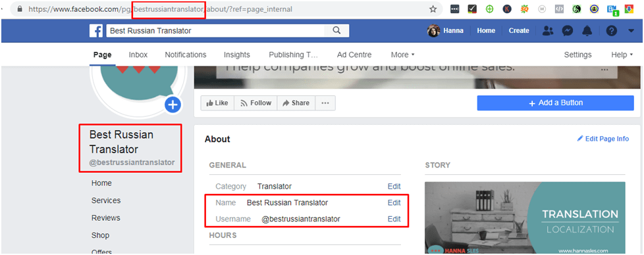Click Hanna's profile picture avatar

(x=434, y=31)
